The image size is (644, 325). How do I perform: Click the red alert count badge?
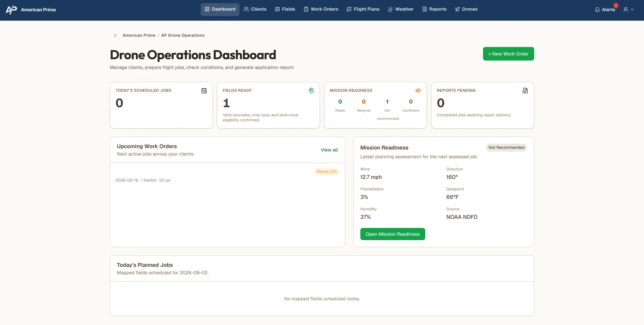pos(616,5)
